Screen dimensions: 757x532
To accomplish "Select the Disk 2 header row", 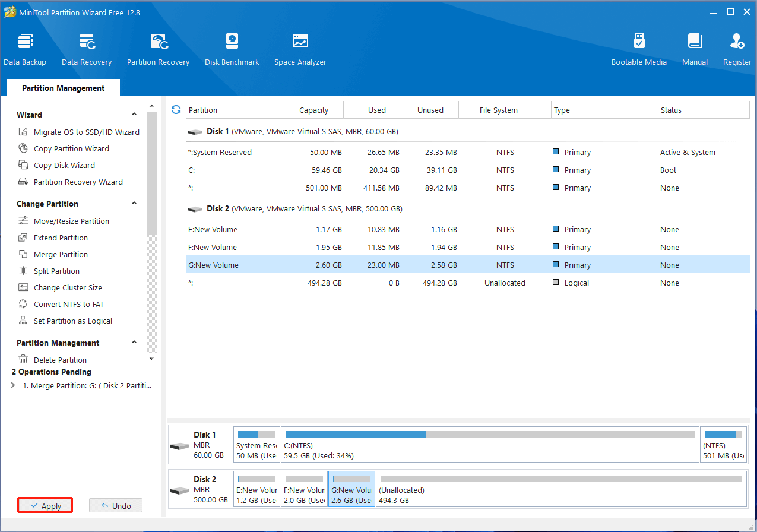I will point(468,208).
